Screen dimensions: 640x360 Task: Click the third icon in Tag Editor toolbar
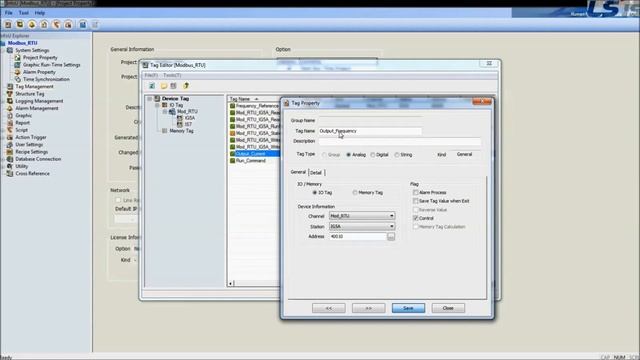coord(173,86)
